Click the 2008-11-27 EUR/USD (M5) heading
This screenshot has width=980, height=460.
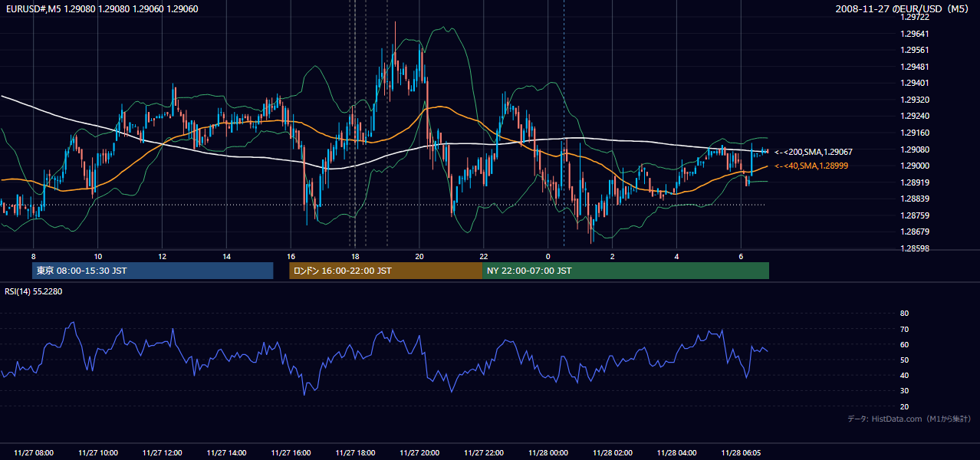pyautogui.click(x=903, y=9)
